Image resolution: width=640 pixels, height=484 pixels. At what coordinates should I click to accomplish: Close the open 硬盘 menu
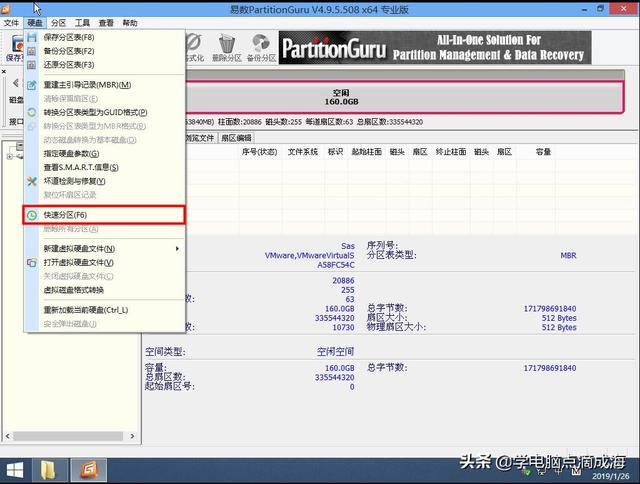35,23
